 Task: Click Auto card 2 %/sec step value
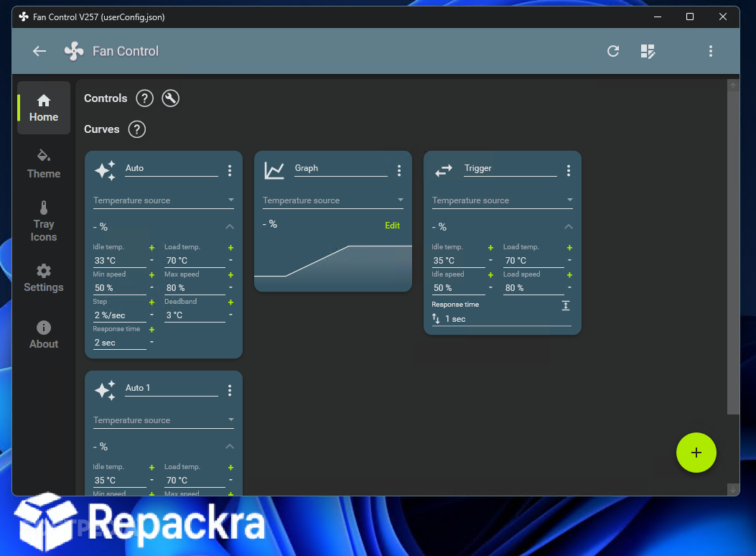point(120,315)
